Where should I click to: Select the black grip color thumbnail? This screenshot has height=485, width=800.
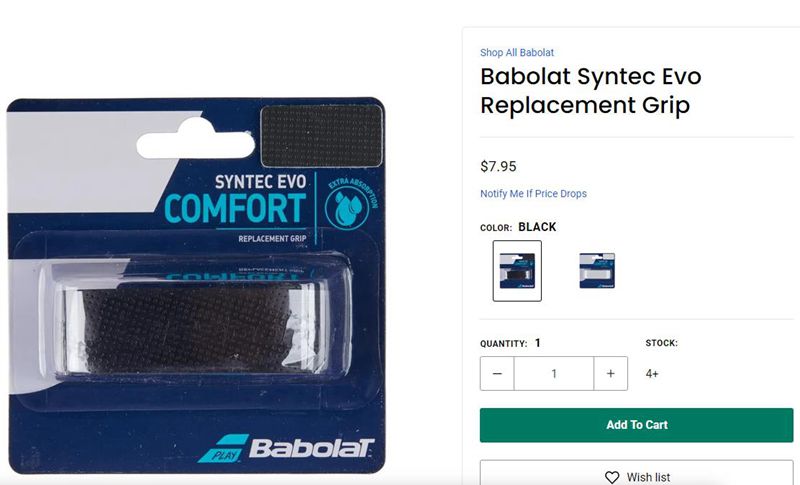517,271
